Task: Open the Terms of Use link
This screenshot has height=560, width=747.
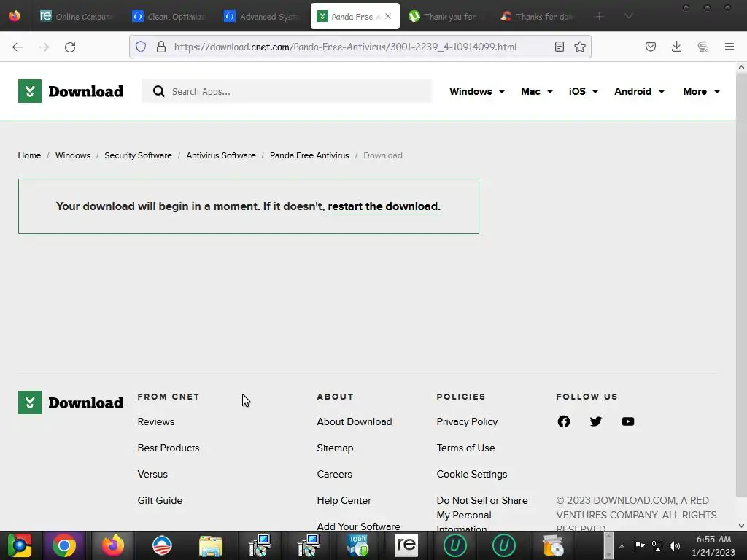Action: [465, 448]
